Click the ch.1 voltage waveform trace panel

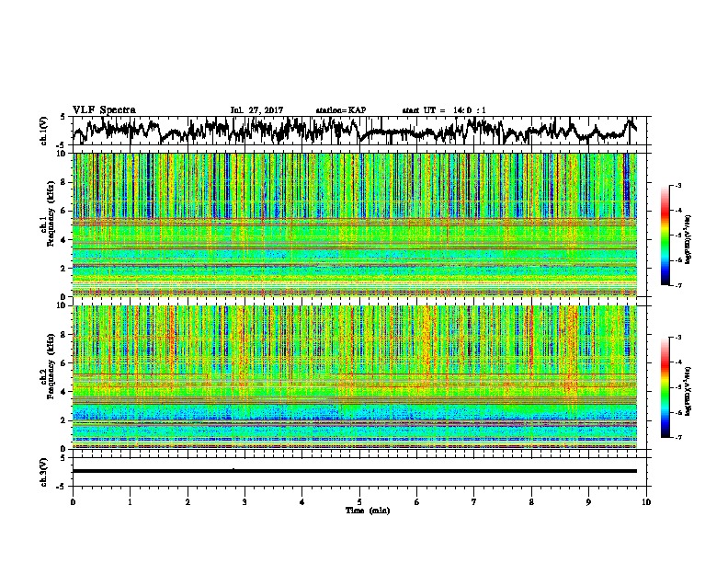(359, 131)
